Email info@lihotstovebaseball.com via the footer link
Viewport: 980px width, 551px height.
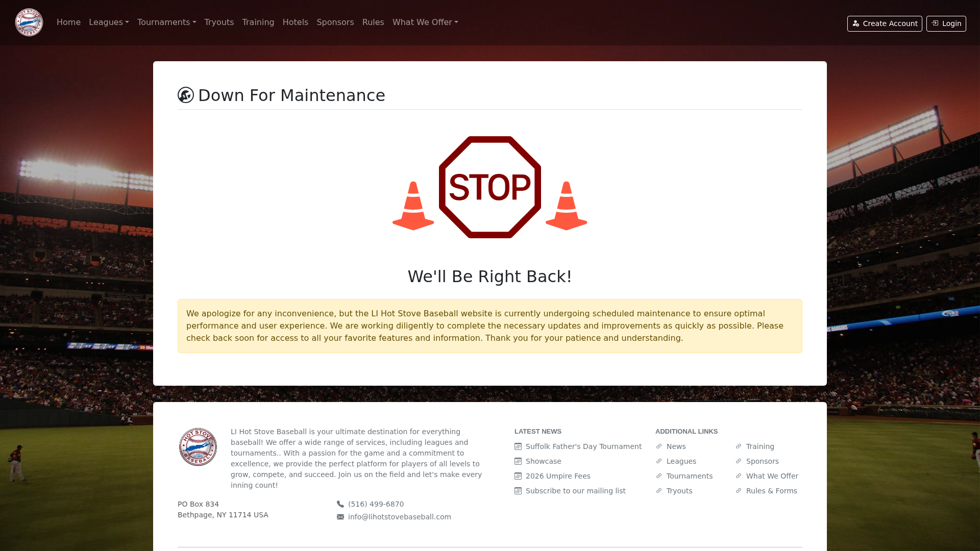point(400,517)
